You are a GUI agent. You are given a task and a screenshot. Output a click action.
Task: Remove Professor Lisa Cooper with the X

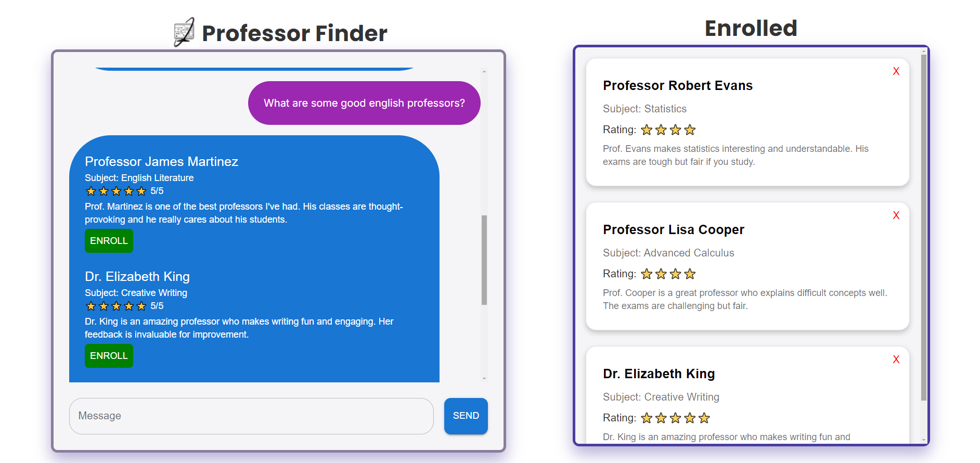tap(896, 215)
